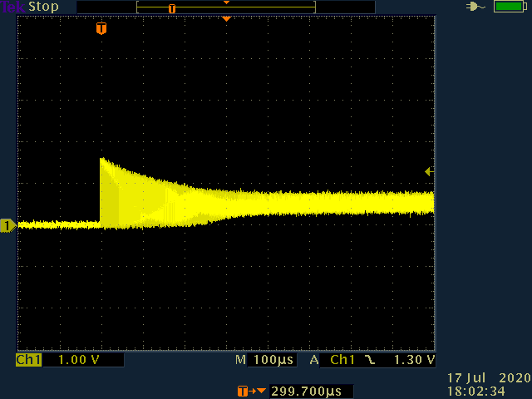This screenshot has height=399, width=532.
Task: Click the record view bar at top
Action: pos(226,7)
